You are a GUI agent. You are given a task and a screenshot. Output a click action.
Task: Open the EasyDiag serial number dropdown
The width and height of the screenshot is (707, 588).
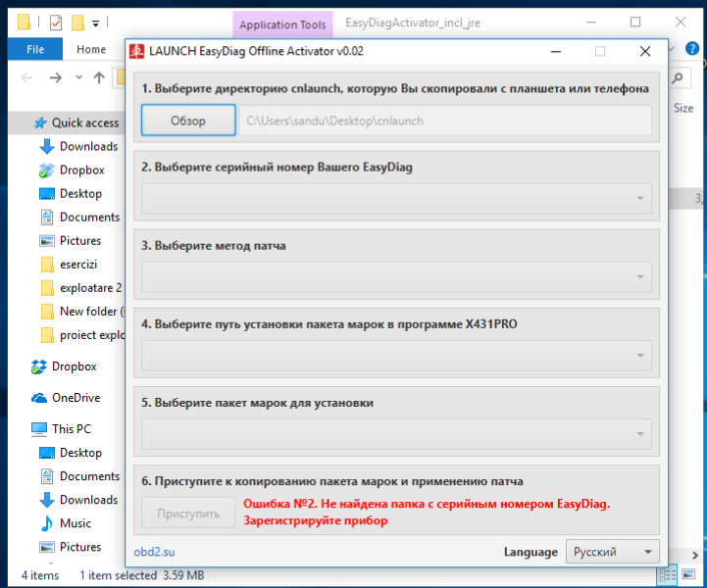(x=396, y=199)
